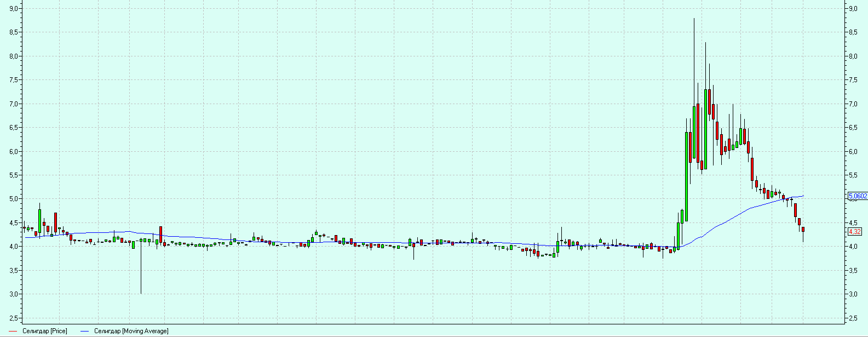Click the long lower wick dropping to 3.0

pos(141,269)
